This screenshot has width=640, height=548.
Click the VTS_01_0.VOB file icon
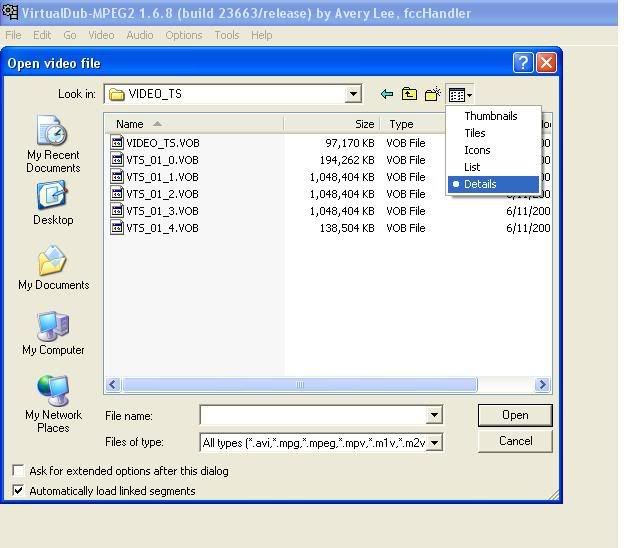[x=117, y=160]
